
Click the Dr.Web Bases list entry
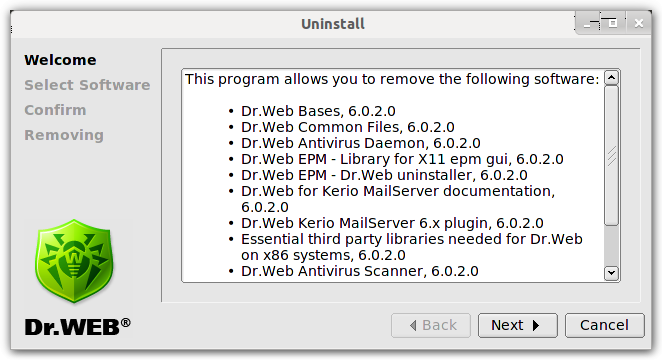tap(318, 111)
